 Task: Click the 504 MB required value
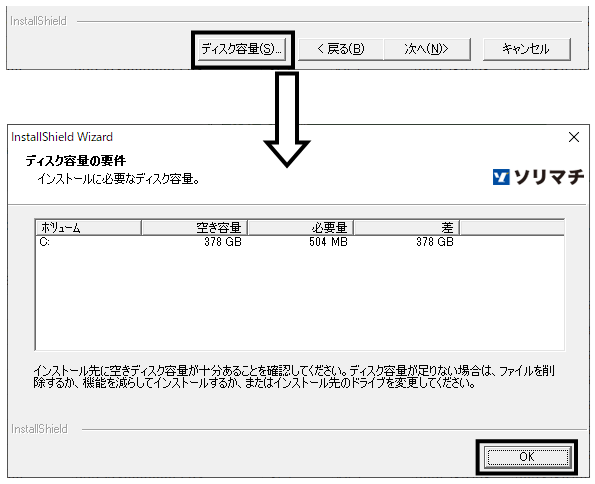pos(328,242)
